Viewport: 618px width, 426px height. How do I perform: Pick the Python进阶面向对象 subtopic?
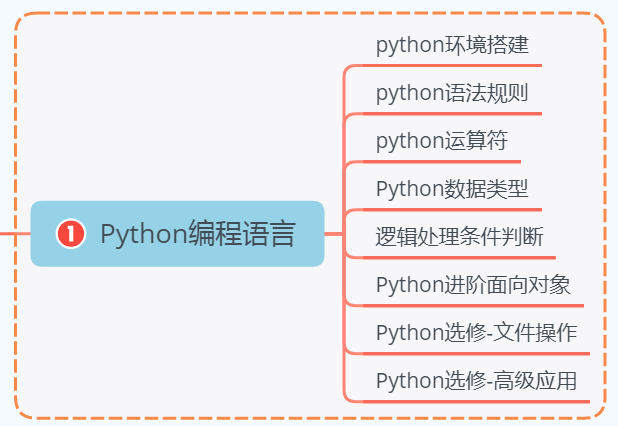coord(473,285)
